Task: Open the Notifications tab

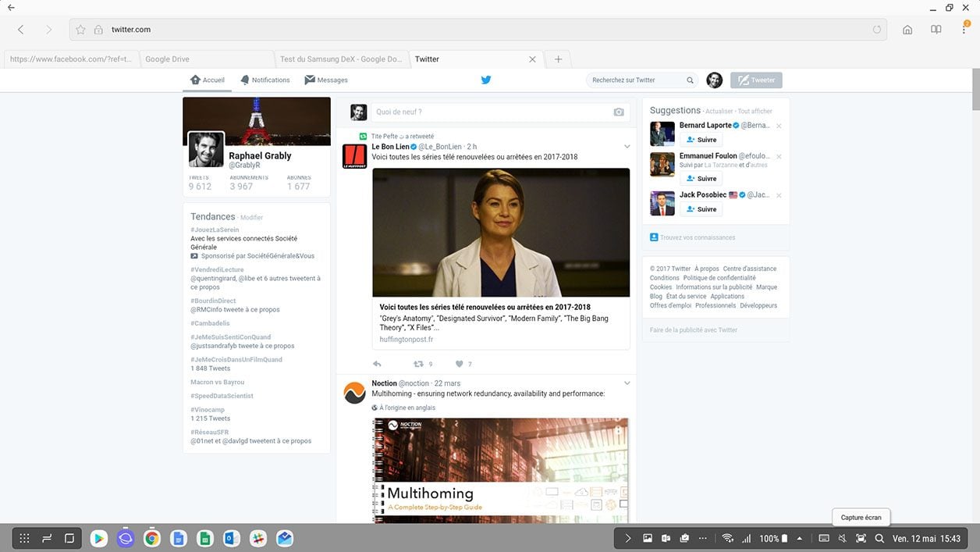Action: coord(265,80)
